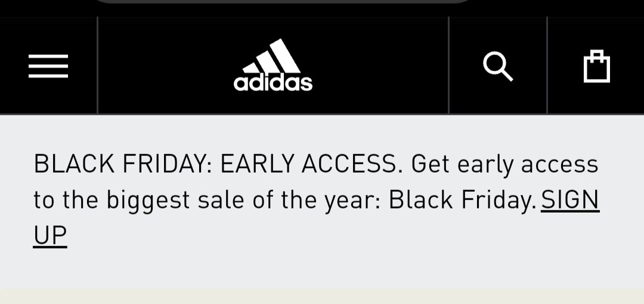The height and width of the screenshot is (304, 644).
Task: Select the magnifier to search products
Action: point(497,66)
